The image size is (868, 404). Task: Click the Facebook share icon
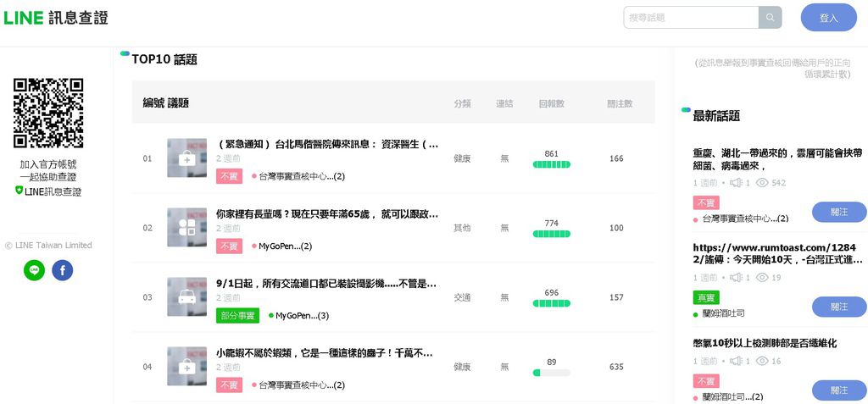tap(63, 270)
